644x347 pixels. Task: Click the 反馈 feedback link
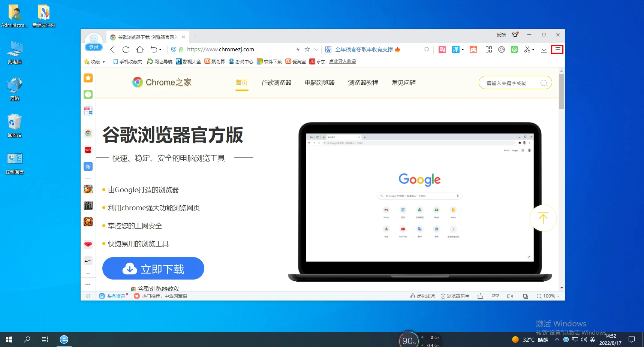click(501, 35)
